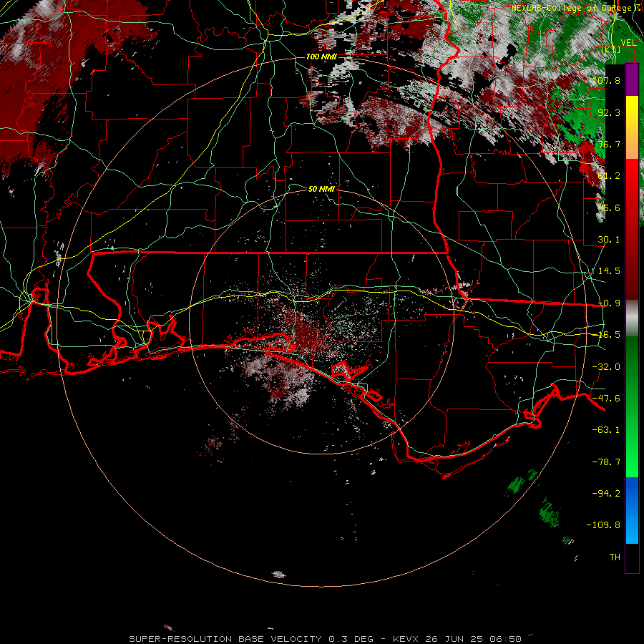Click the NEXLAB-College of DuPage label
The width and height of the screenshot is (644, 644).
click(572, 8)
